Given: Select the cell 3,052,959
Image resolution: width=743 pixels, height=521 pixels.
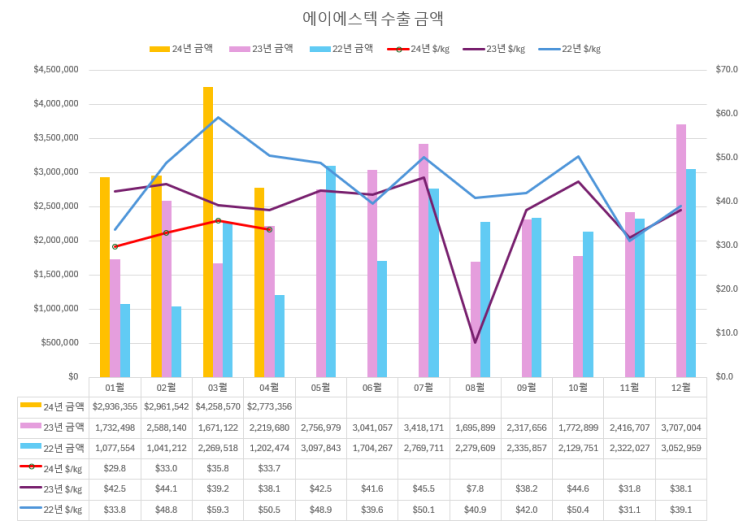Looking at the screenshot, I should [681, 448].
